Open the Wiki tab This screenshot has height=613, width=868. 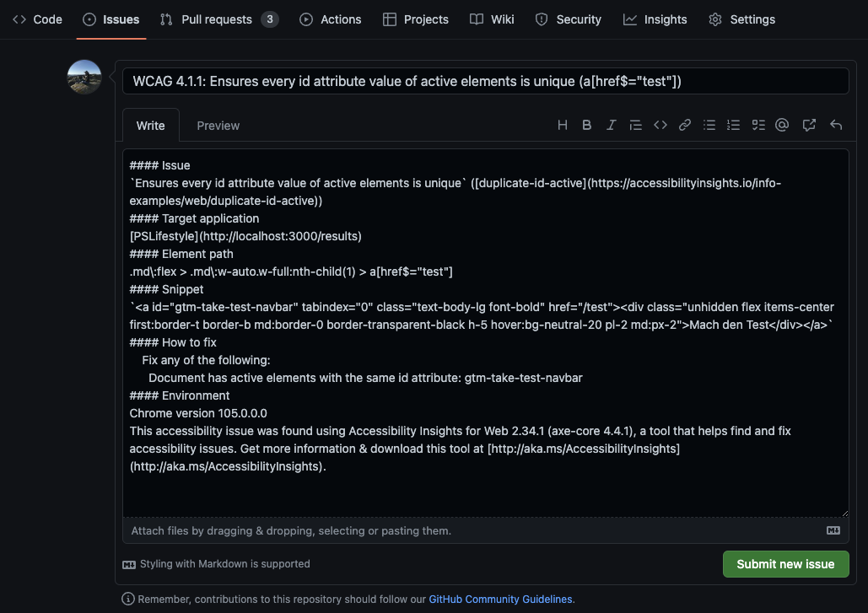pos(492,19)
